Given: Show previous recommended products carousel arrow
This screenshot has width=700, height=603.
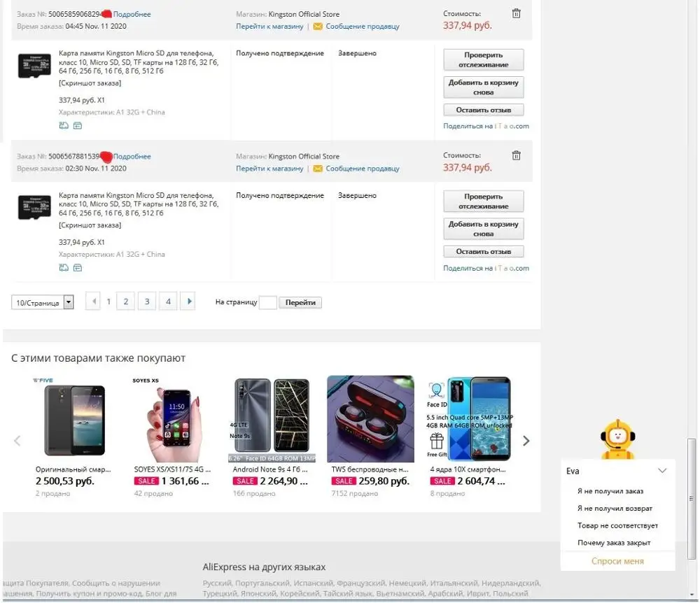Looking at the screenshot, I should (17, 441).
